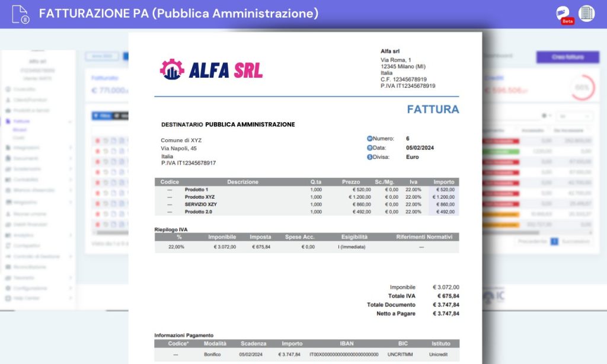Click recipient "P.IVA IT12345678917"
The height and width of the screenshot is (364, 607).
pyautogui.click(x=189, y=163)
